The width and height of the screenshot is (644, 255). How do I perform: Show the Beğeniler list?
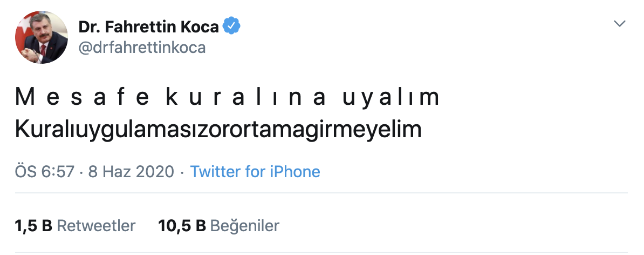(x=244, y=225)
